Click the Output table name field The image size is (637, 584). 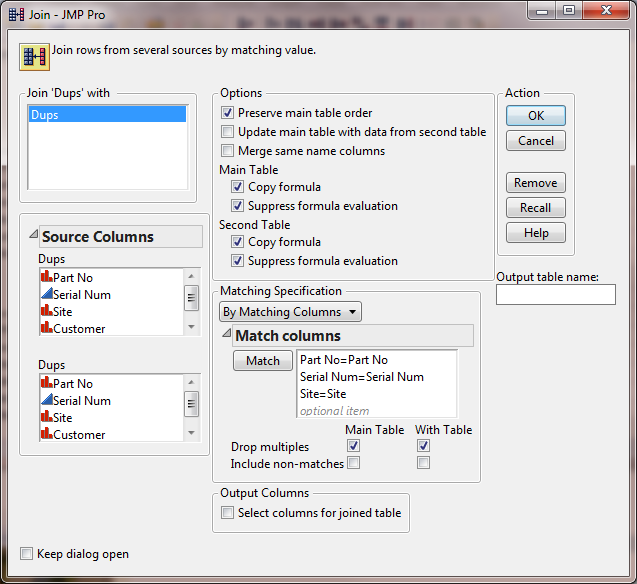[556, 294]
